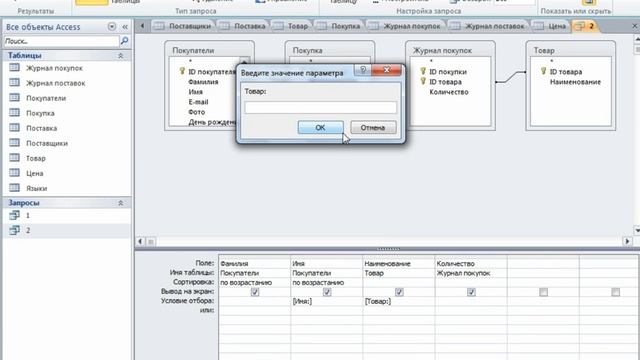
Task: Click the help question-mark button in parameter dialog
Action: tap(363, 70)
